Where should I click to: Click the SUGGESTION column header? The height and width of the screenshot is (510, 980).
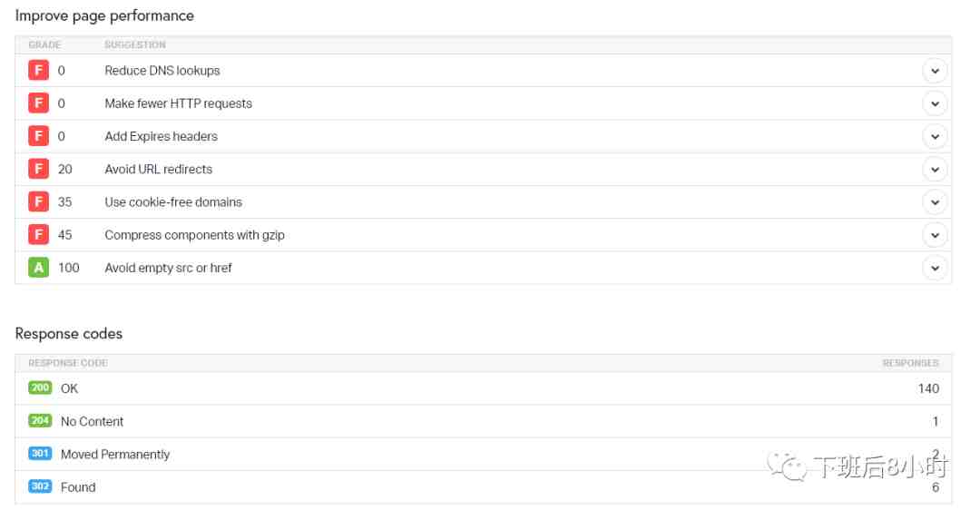(135, 44)
